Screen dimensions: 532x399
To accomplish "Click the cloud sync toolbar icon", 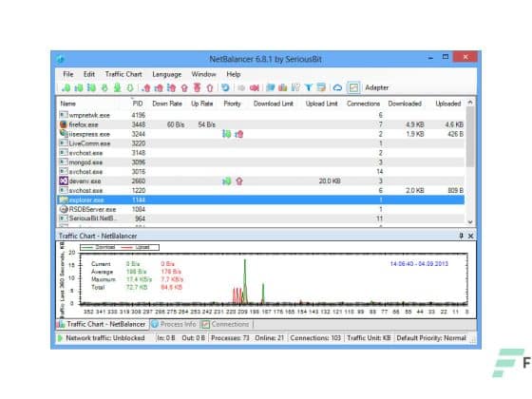I will pos(337,87).
